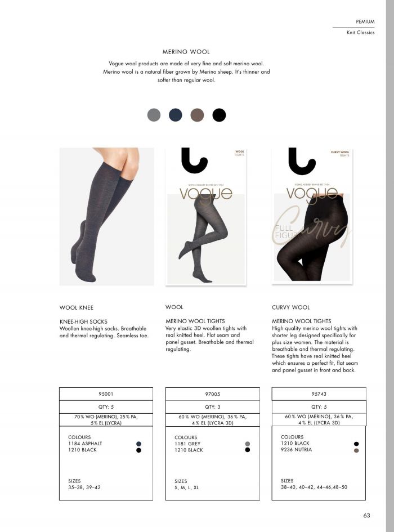
Task: Click the grey vertical bar on right
Action: pyautogui.click(x=390, y=266)
